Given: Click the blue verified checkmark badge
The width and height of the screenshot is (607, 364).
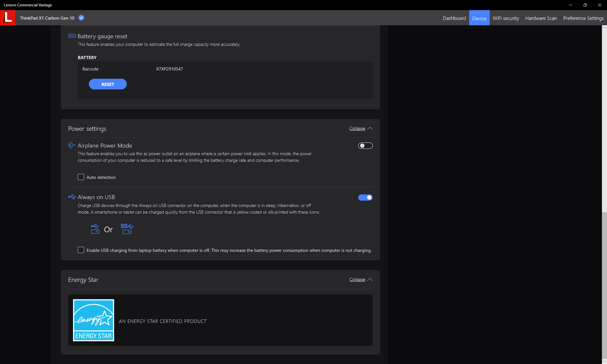Looking at the screenshot, I should [81, 18].
